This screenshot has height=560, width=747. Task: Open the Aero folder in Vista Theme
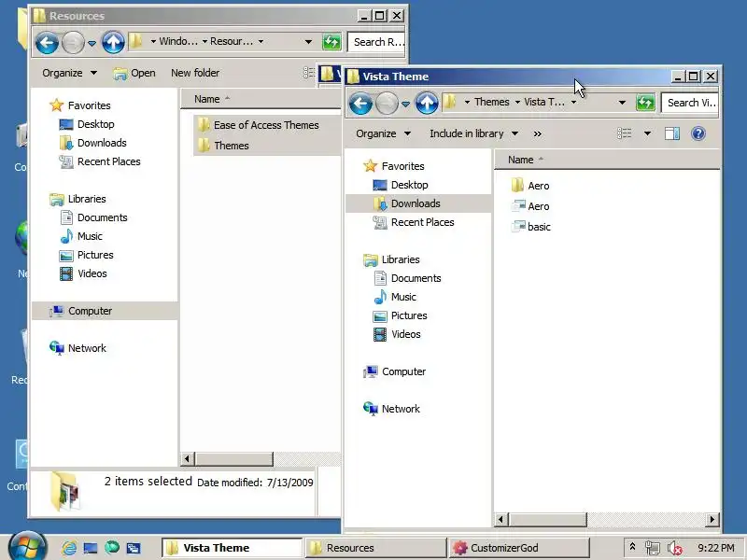(x=529, y=186)
